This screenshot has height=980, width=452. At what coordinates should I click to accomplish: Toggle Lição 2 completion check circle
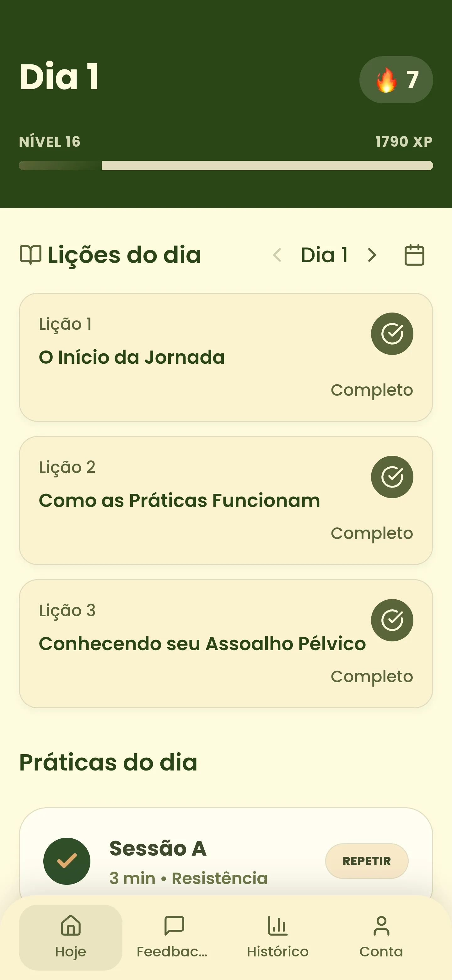[x=392, y=477]
